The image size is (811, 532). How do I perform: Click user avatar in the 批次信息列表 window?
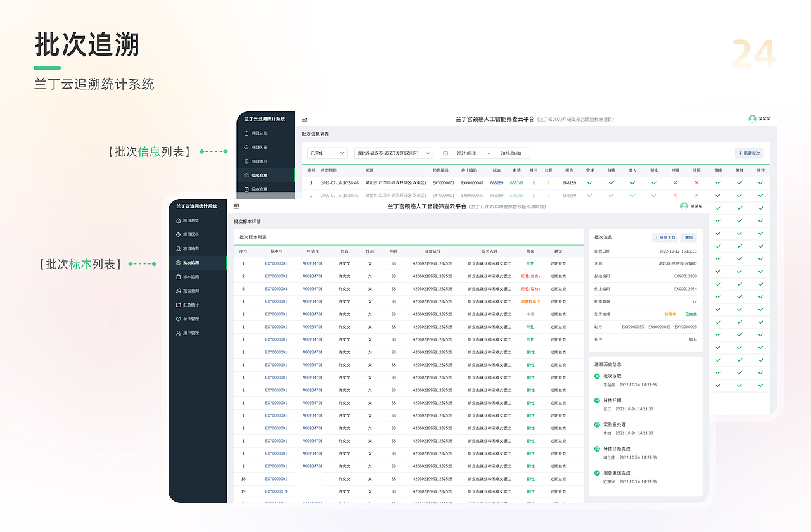point(752,119)
